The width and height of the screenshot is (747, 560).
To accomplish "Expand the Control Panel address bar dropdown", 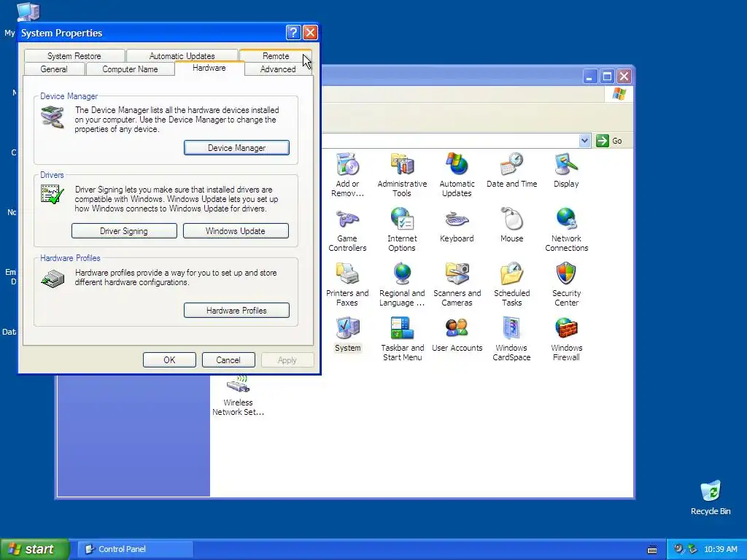I will tap(584, 141).
